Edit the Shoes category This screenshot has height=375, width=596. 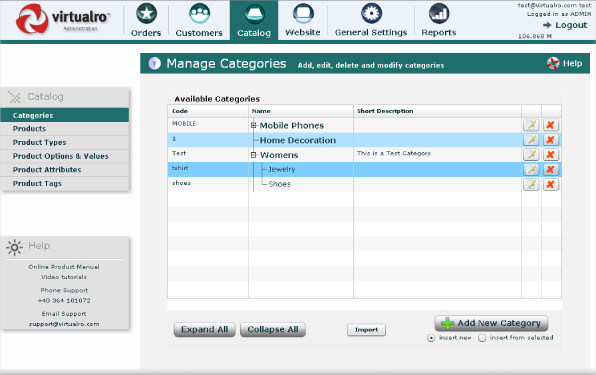point(531,184)
